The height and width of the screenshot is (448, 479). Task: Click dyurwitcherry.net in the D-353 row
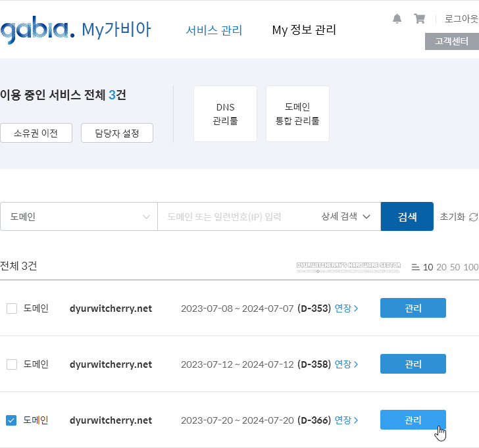tap(111, 309)
